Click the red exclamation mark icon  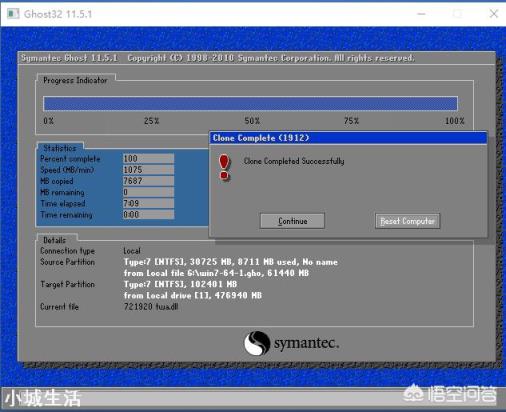pos(224,167)
